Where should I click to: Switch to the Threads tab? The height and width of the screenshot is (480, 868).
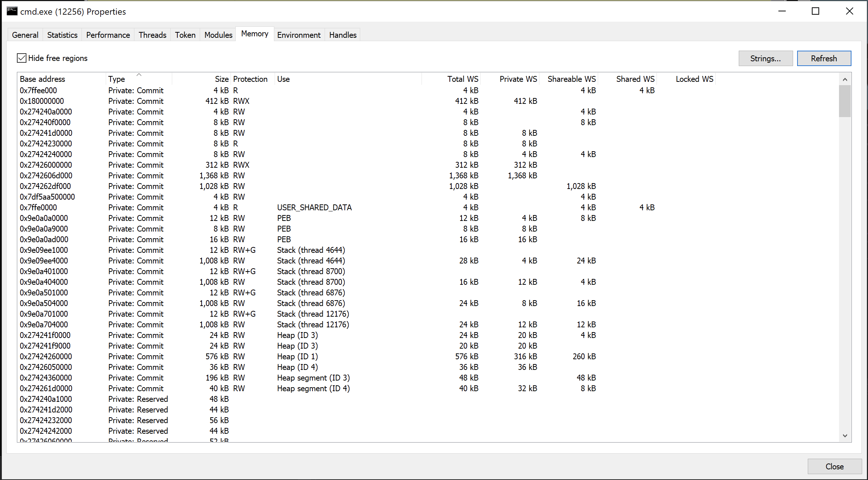(x=152, y=35)
